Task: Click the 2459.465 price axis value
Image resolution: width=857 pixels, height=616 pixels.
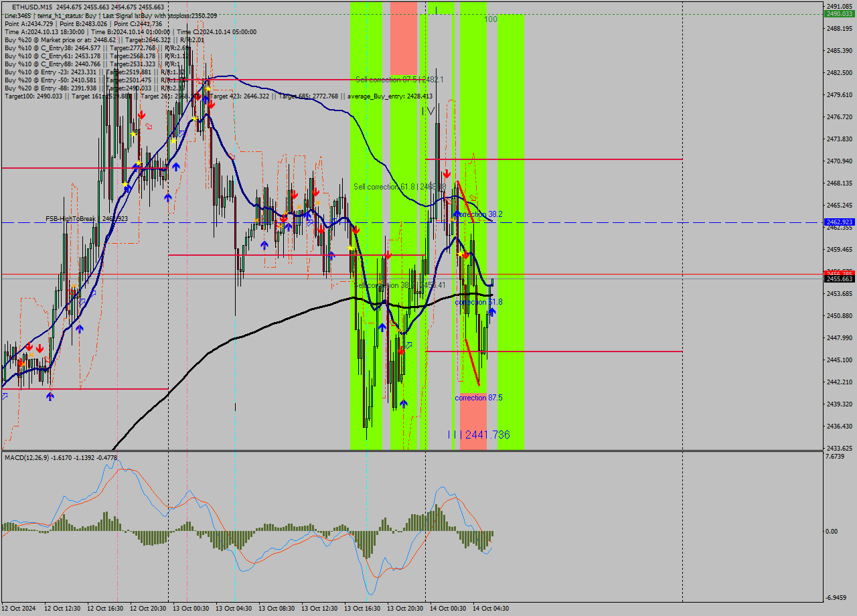Action: [841, 250]
